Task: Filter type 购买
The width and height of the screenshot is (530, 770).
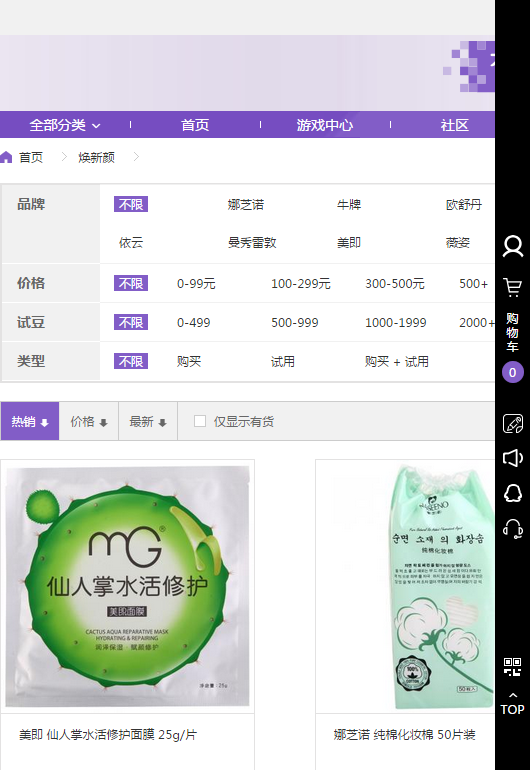Action: coord(189,361)
